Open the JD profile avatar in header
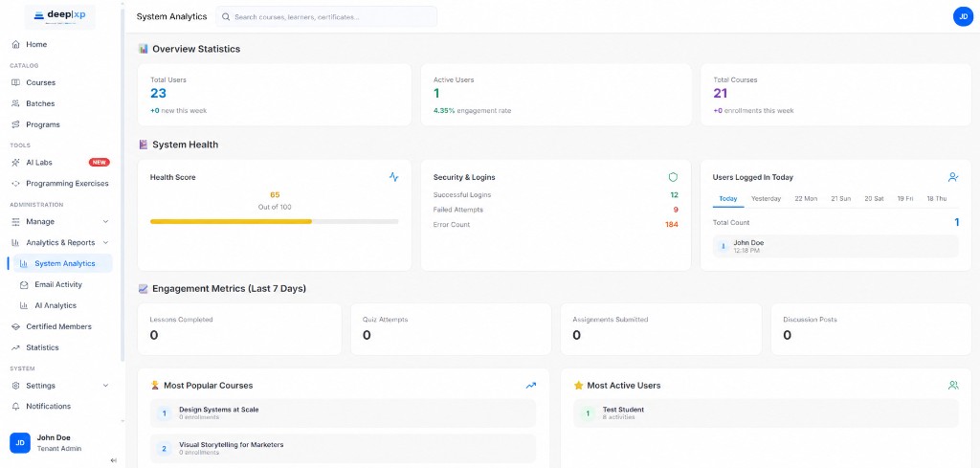Image resolution: width=980 pixels, height=468 pixels. 963,16
